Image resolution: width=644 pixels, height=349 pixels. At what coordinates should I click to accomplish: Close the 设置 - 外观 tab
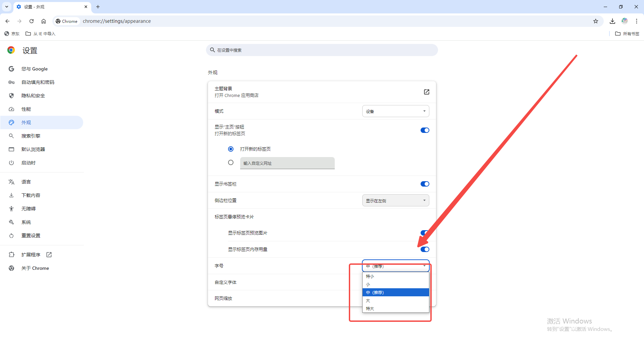point(86,7)
